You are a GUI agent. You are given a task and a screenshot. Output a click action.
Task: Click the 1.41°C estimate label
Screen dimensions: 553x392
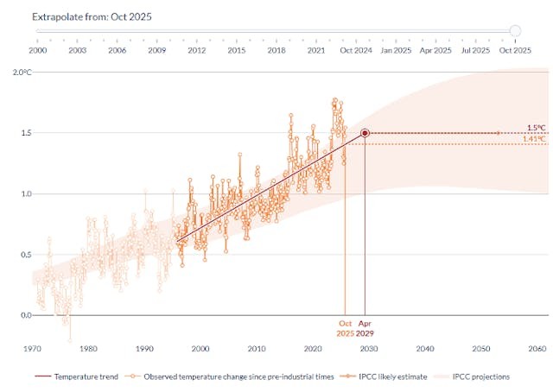536,138
